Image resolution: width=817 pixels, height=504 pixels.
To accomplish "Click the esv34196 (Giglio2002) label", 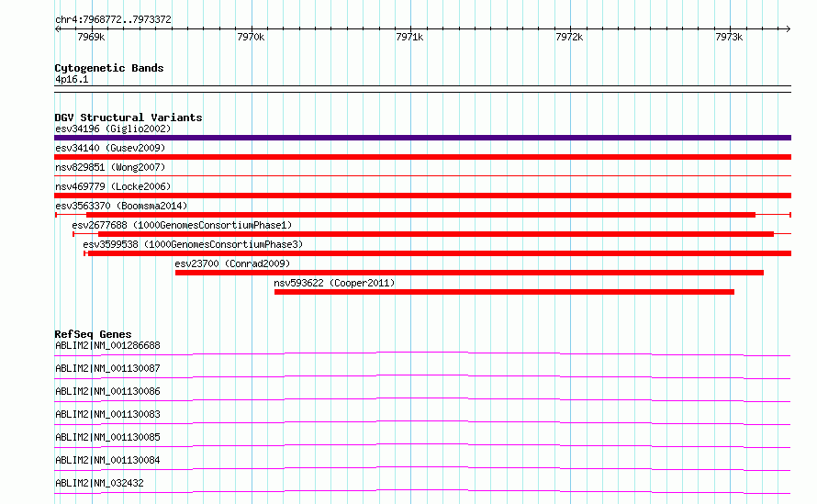I will pos(113,129).
